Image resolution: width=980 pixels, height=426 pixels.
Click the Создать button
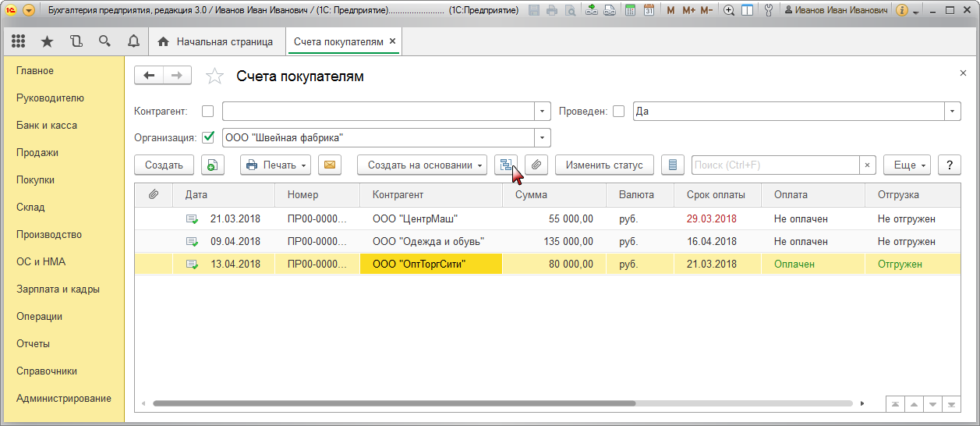tap(164, 165)
